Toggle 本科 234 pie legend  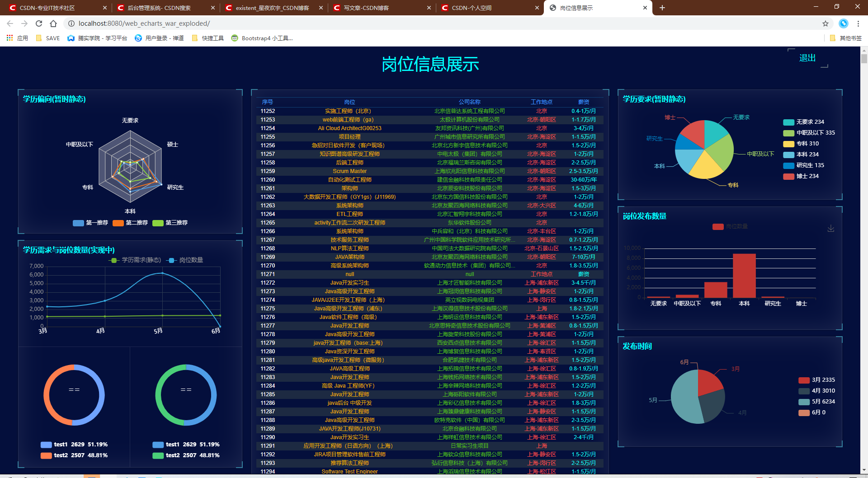[801, 155]
